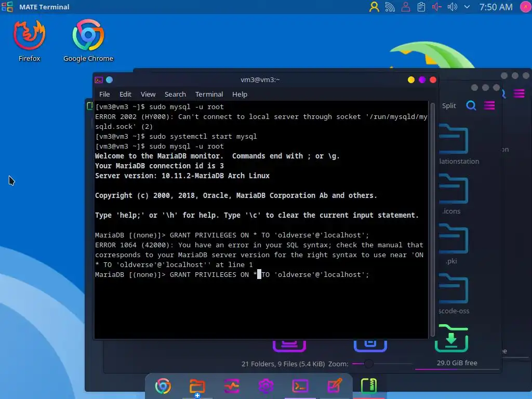
Task: Click the red muted-volume tray icon
Action: [x=436, y=7]
